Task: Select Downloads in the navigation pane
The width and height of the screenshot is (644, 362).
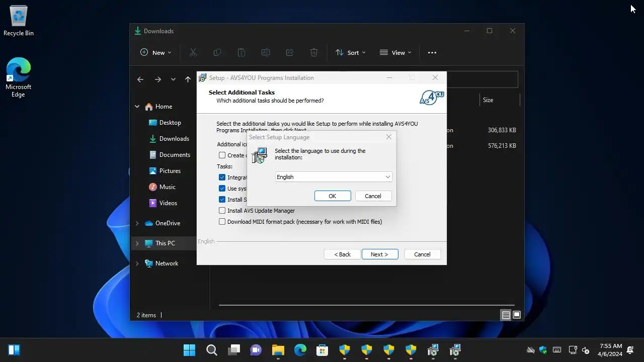Action: coord(169,139)
